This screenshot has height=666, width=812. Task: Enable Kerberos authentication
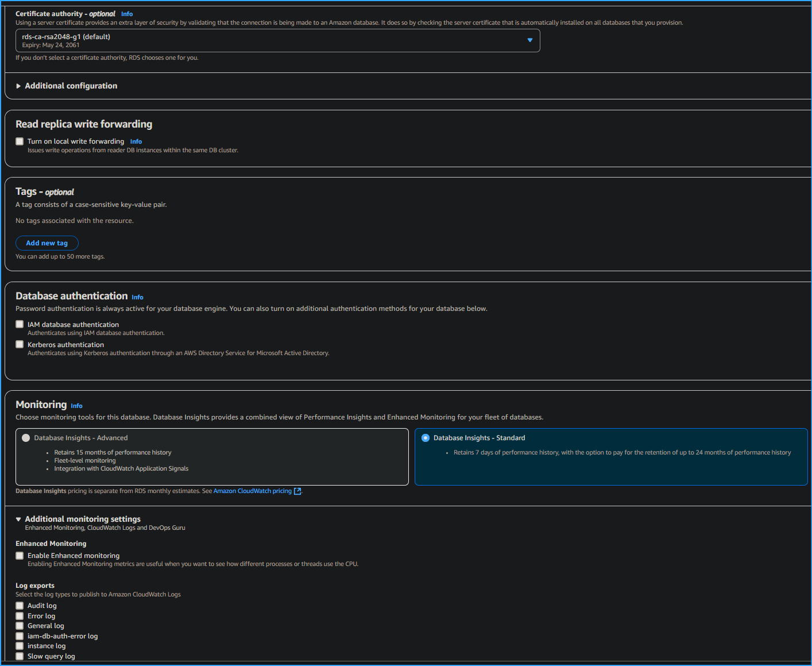tap(19, 344)
